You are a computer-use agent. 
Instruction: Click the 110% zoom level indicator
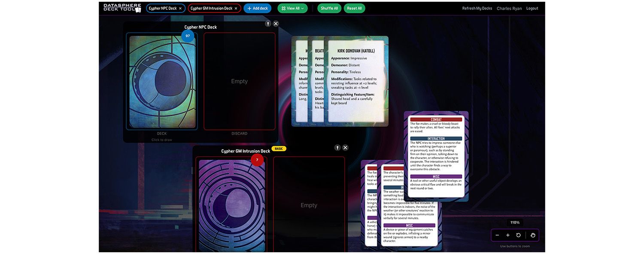click(x=515, y=223)
